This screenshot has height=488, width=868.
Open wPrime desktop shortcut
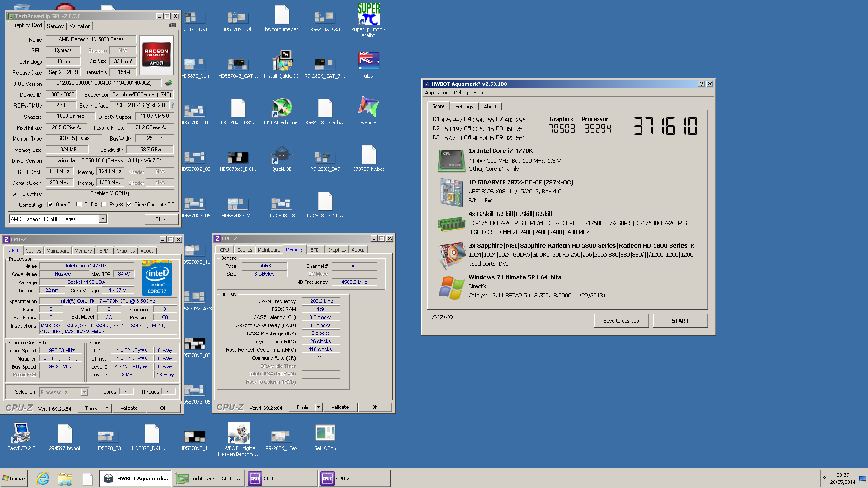[x=368, y=111]
